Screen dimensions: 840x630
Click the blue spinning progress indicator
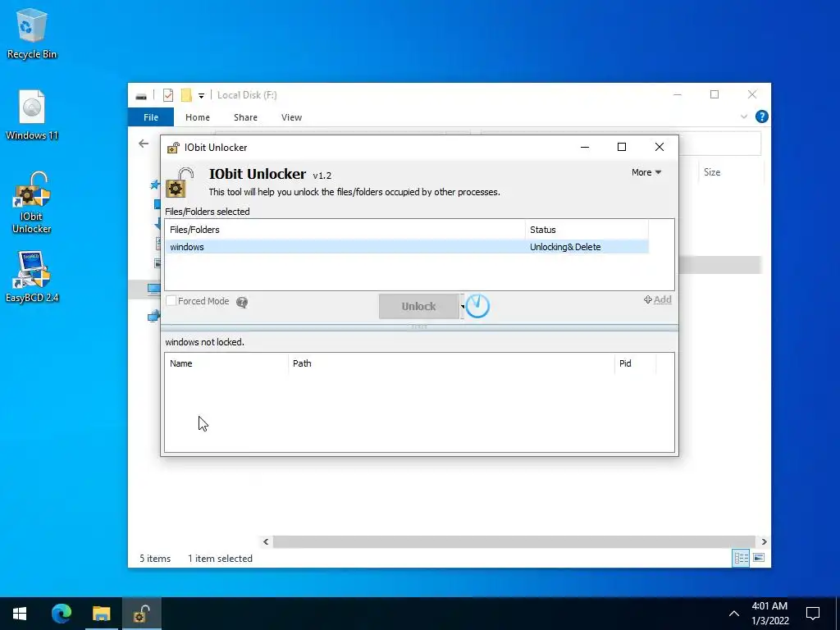477,306
